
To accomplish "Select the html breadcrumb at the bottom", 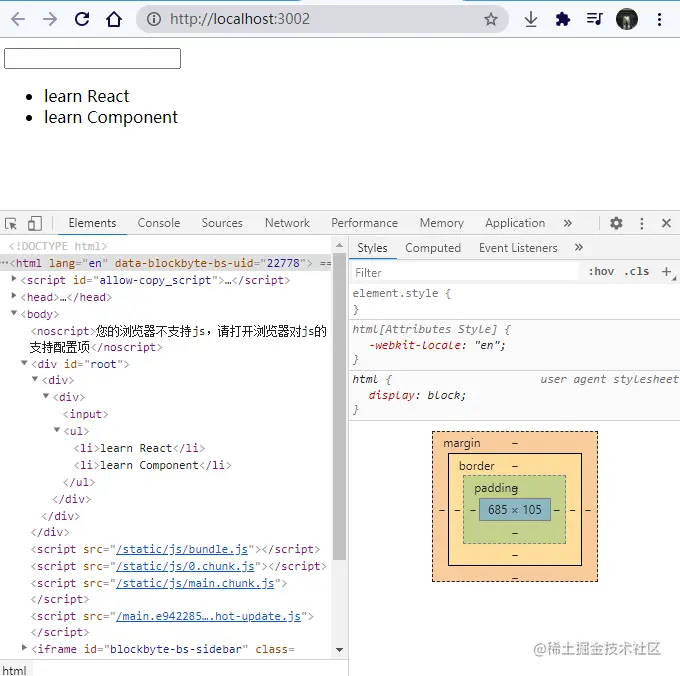I will tap(14, 670).
